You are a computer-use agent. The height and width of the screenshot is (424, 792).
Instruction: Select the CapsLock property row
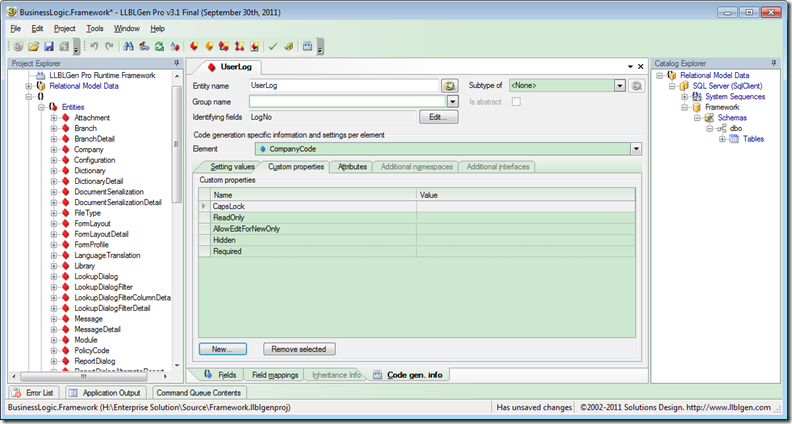click(417, 206)
